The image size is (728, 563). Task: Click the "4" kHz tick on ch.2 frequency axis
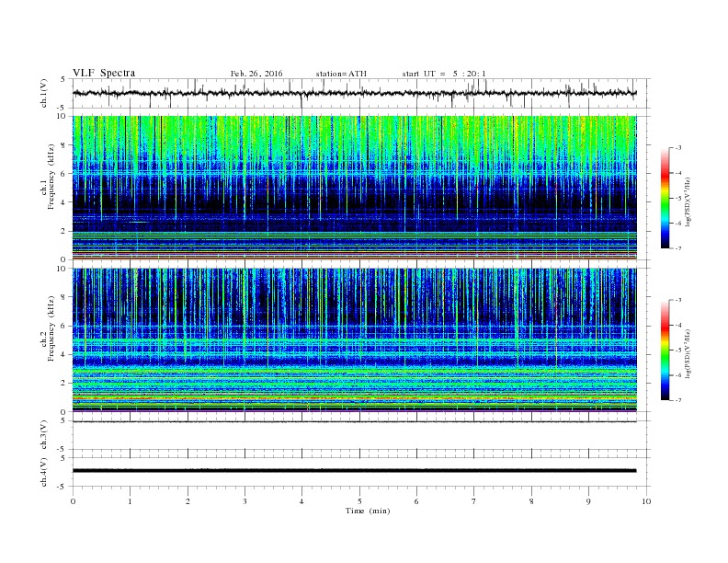click(x=64, y=354)
